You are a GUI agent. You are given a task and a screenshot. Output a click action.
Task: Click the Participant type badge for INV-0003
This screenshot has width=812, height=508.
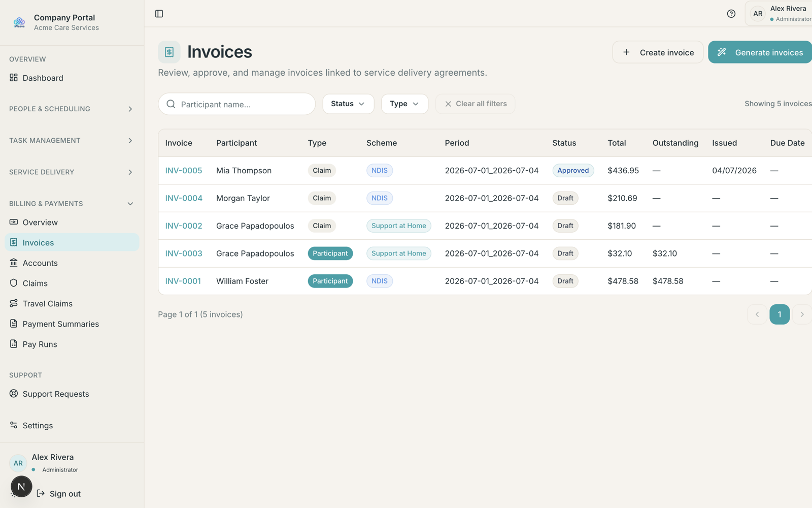(x=330, y=253)
